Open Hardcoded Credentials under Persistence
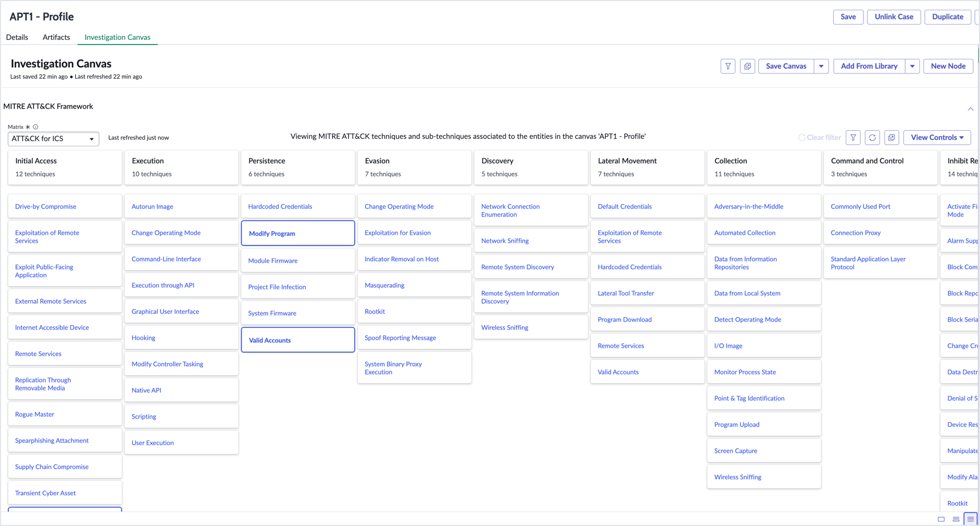 298,206
